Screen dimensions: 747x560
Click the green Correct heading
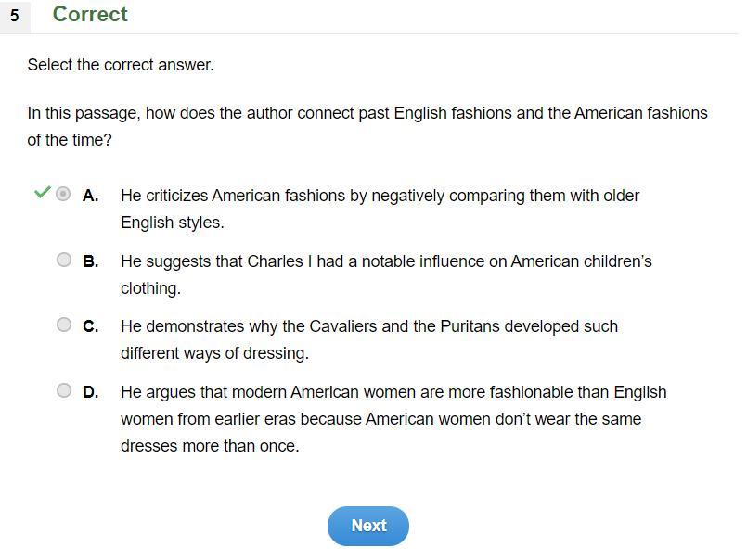pos(90,15)
